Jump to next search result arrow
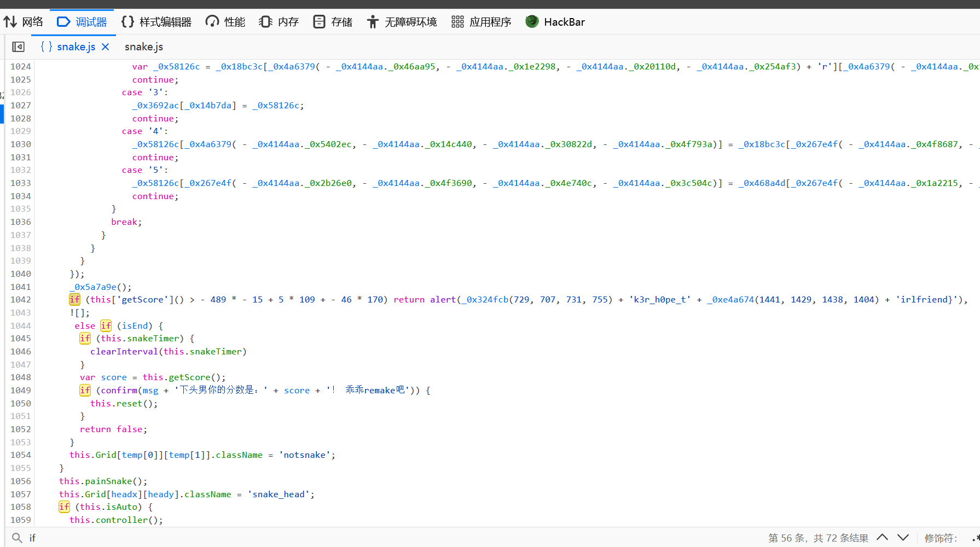 click(903, 537)
